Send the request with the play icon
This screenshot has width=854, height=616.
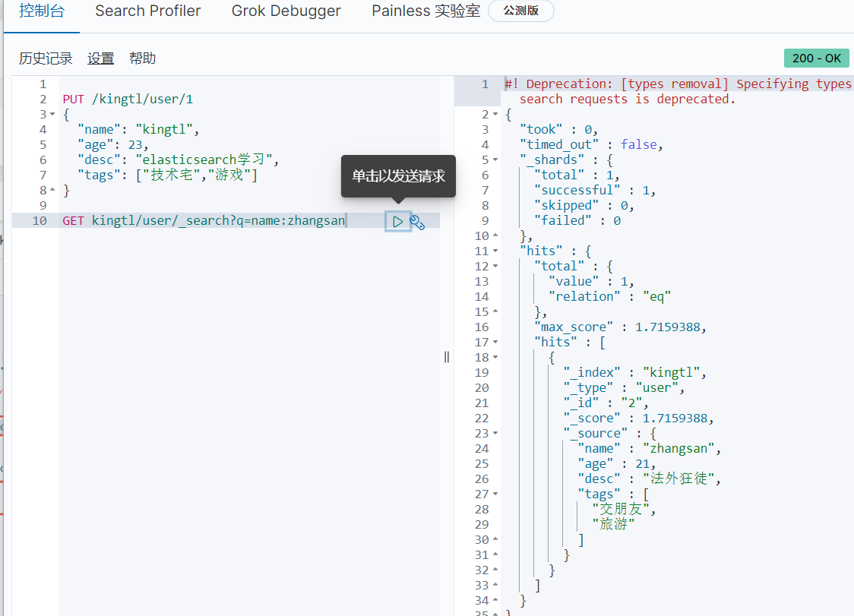point(397,222)
